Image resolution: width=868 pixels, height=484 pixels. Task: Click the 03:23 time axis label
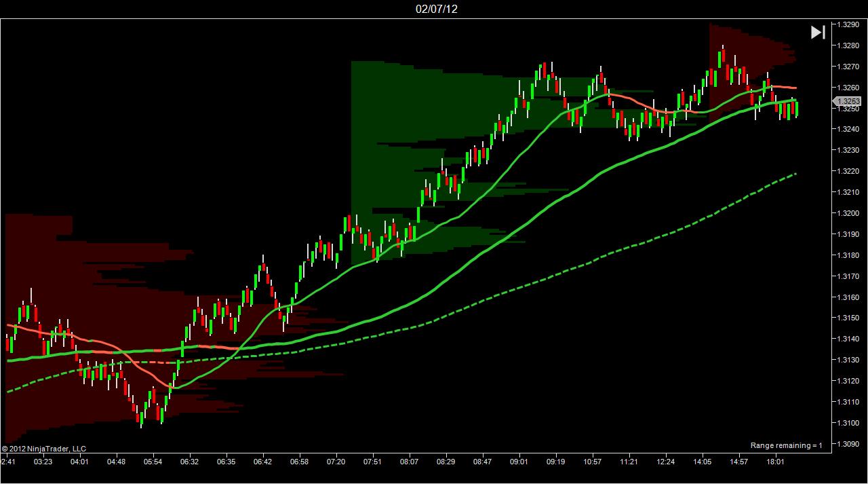(x=43, y=462)
